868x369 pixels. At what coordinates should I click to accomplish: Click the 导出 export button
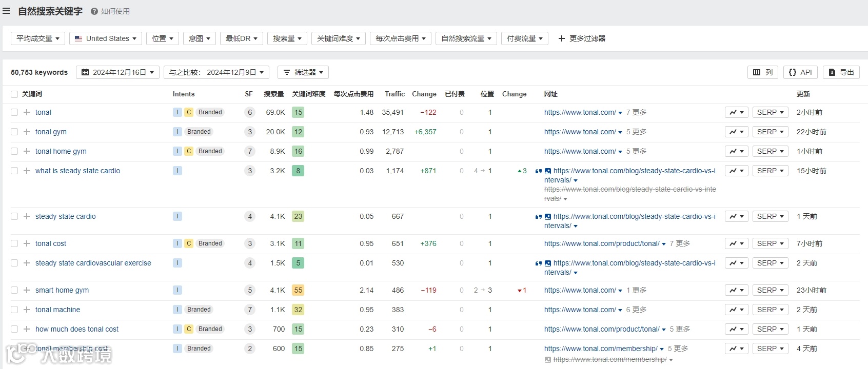pos(841,72)
